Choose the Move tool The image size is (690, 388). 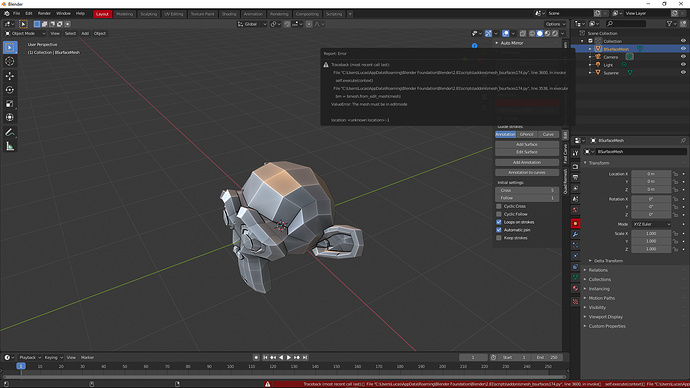10,76
